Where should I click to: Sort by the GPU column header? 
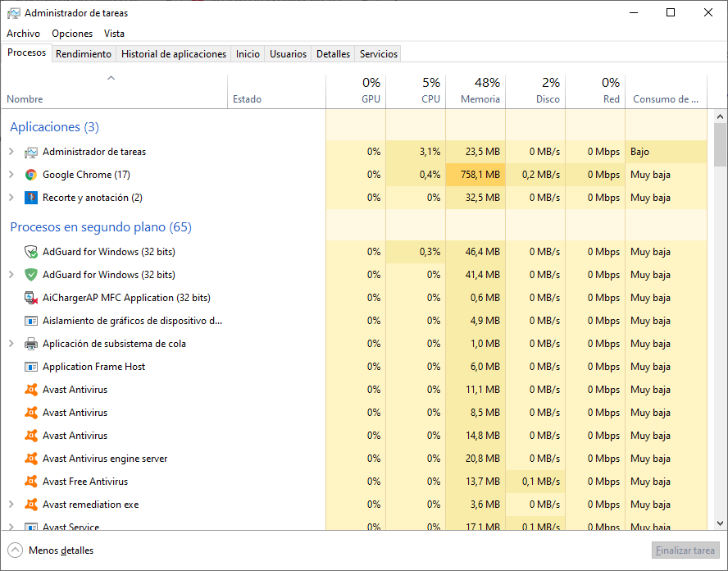point(356,92)
